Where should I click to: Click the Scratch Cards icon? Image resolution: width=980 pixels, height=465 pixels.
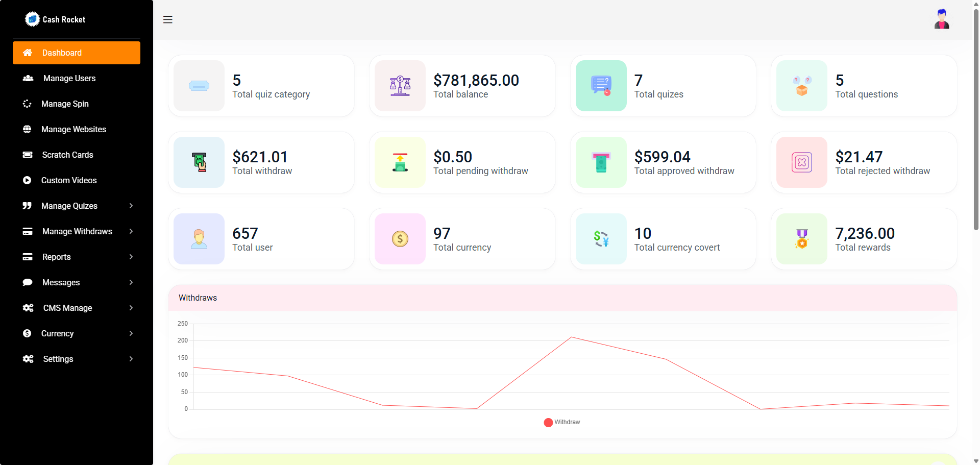27,155
